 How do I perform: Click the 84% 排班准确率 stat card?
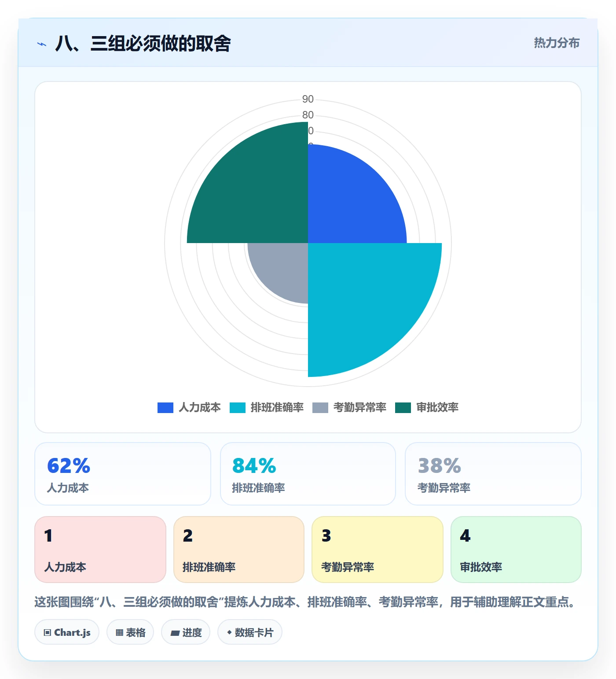[308, 474]
